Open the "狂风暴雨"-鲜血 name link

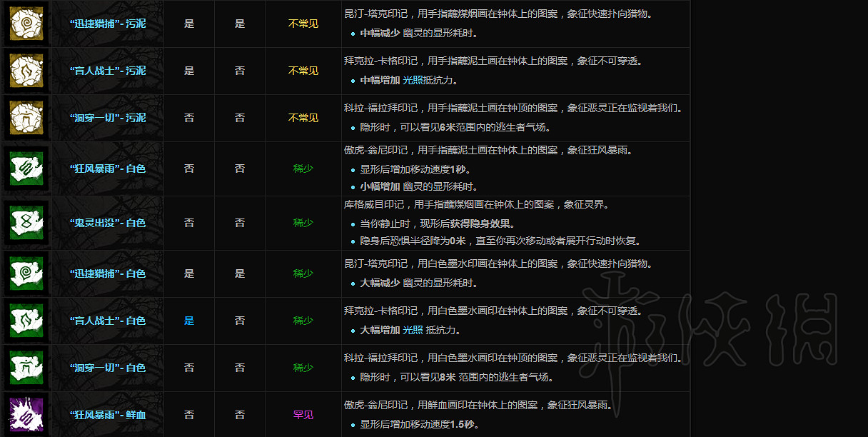pos(107,415)
